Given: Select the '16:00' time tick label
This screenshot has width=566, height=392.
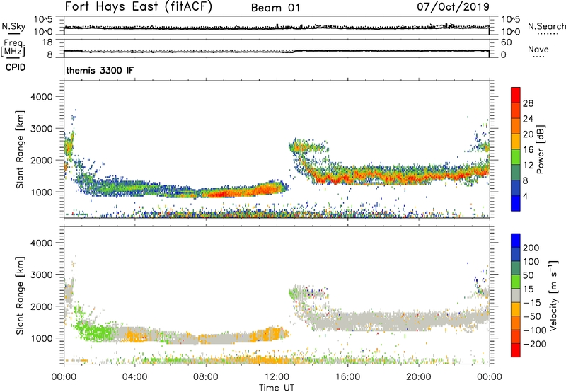Looking at the screenshot, I should pyautogui.click(x=347, y=377).
